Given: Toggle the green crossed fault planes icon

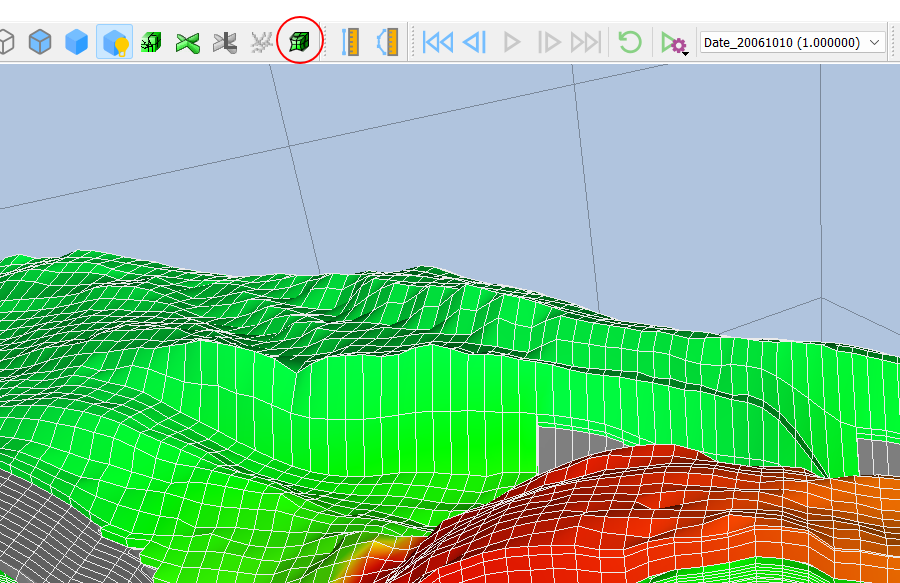Looking at the screenshot, I should [188, 42].
